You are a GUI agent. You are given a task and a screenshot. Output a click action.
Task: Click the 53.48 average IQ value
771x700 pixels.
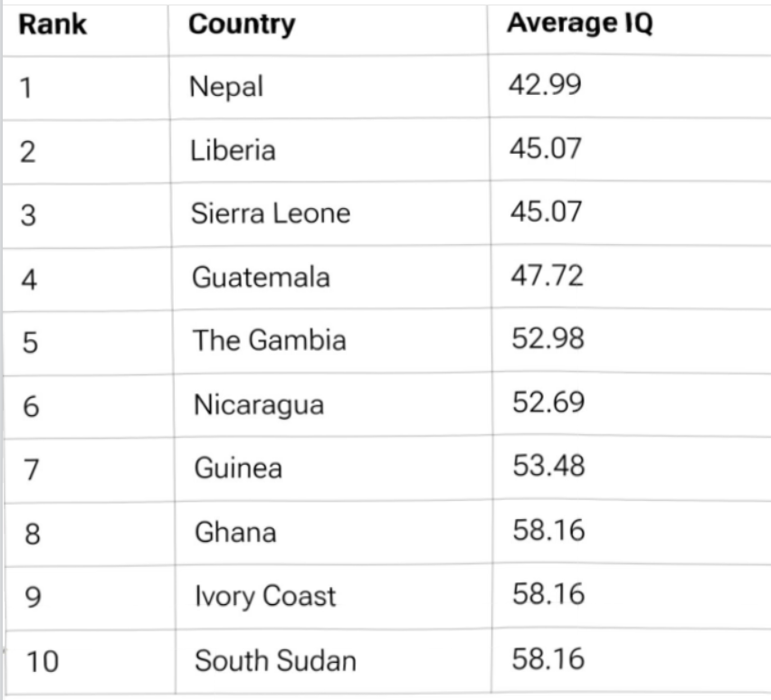(547, 466)
